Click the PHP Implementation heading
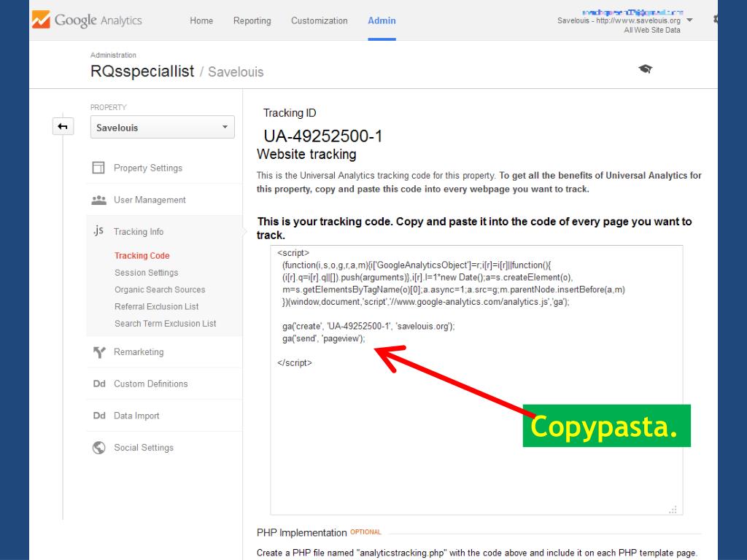747x560 pixels. click(x=301, y=533)
